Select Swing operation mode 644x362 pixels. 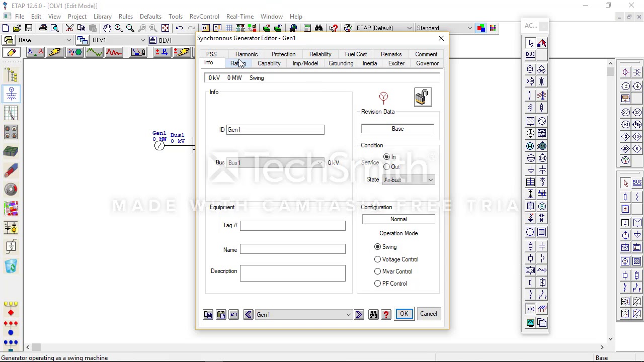click(x=378, y=247)
